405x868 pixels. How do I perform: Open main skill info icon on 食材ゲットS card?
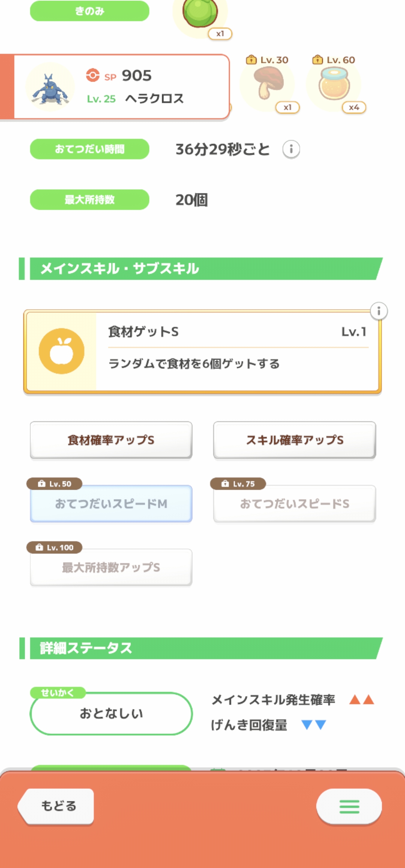click(x=379, y=311)
